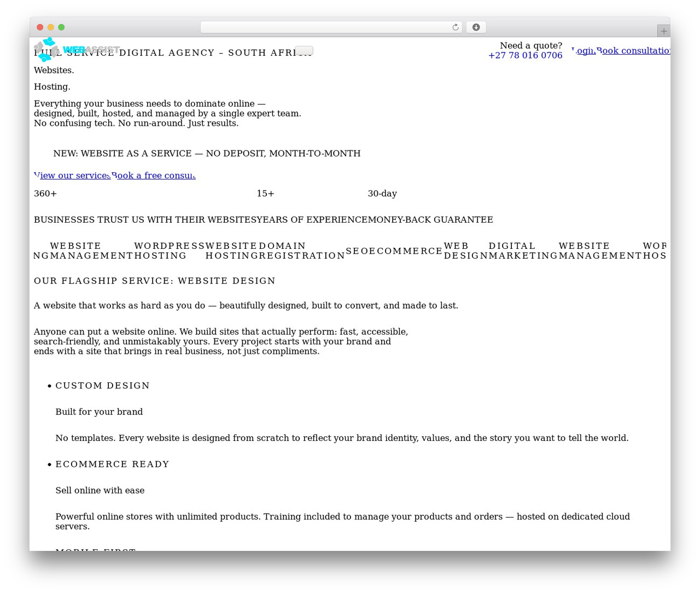This screenshot has width=700, height=593.
Task: Open the browser downloads button
Action: click(476, 27)
